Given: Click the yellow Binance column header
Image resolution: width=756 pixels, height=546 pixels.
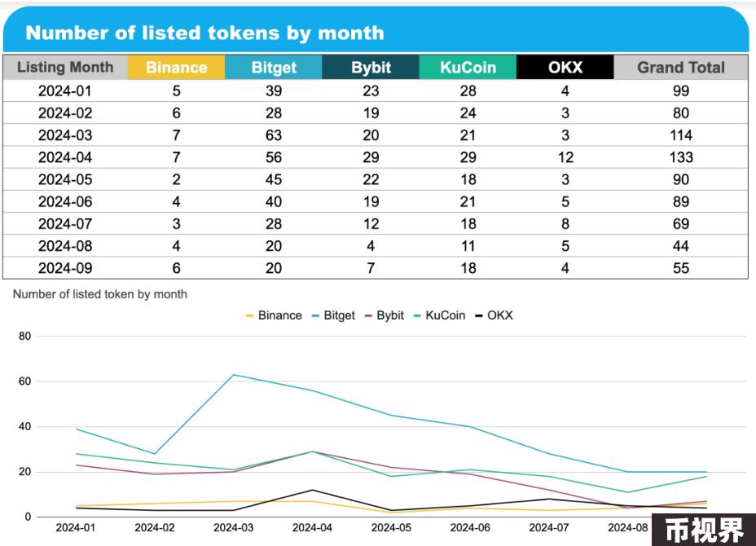Looking at the screenshot, I should coord(177,67).
